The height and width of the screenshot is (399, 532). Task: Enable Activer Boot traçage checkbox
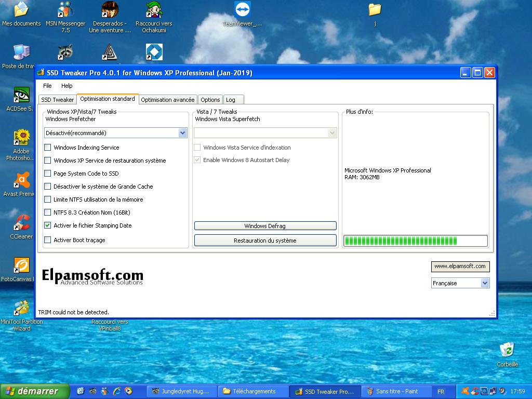pyautogui.click(x=47, y=240)
